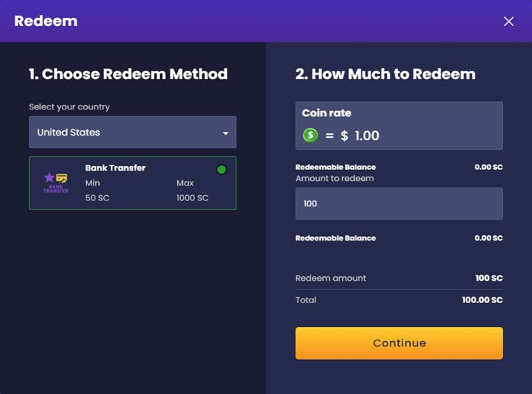Viewport: 532px width, 394px height.
Task: Click the Redeem amount 100 SC value
Action: pyautogui.click(x=489, y=279)
